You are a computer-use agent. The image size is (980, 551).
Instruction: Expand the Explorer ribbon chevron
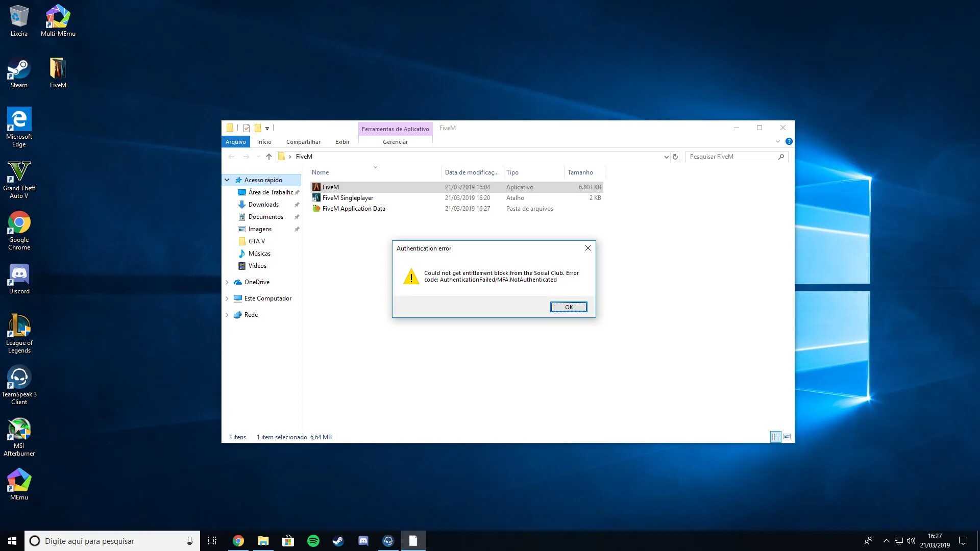(x=778, y=141)
